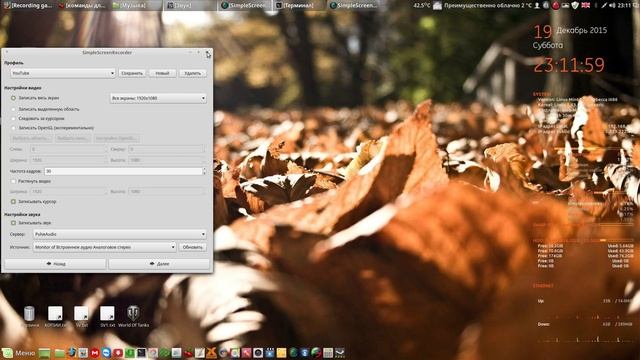
Task: Click the Назад button
Action: 56,264
